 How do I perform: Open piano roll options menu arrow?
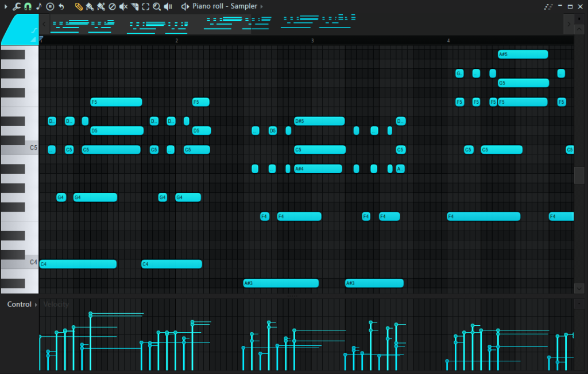(5, 6)
